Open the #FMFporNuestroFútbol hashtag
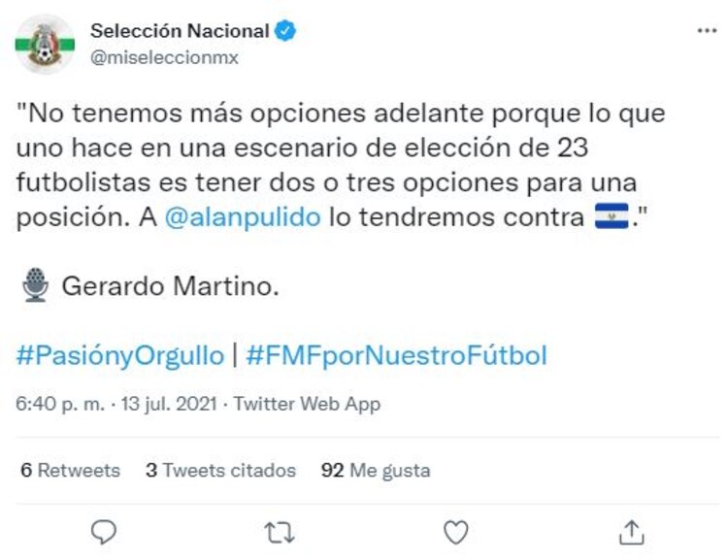This screenshot has height=560, width=728. [396, 356]
